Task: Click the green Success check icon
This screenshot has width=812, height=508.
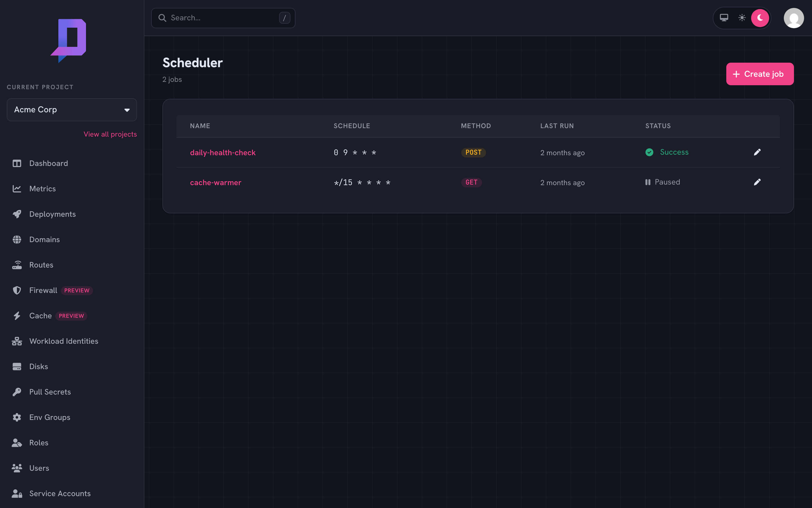Action: [649, 152]
